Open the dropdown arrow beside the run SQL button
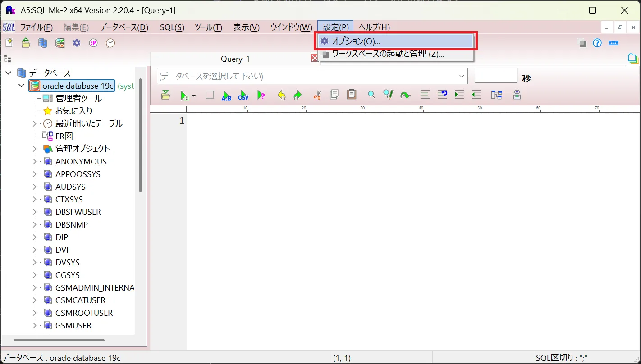This screenshot has height=364, width=641. 194,96
